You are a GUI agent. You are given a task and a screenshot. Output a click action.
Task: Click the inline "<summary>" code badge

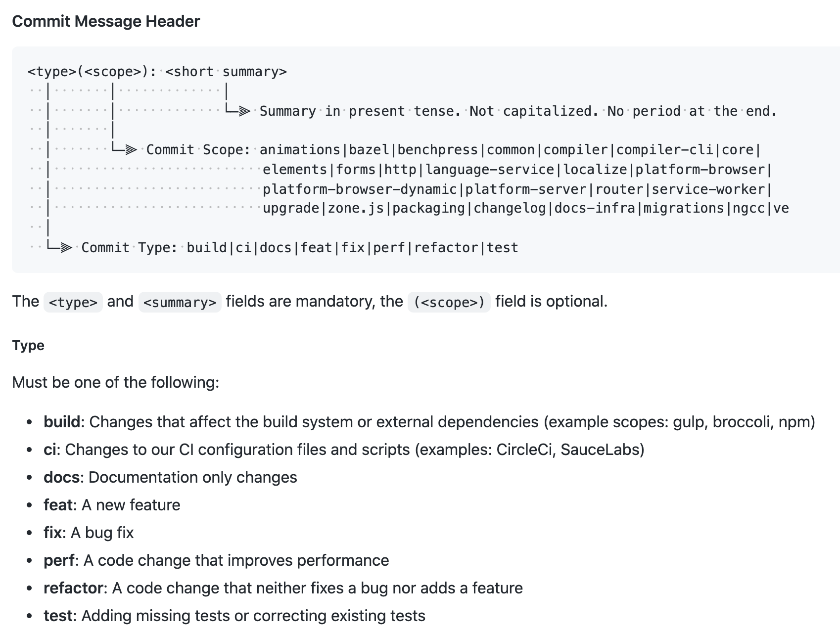click(x=180, y=302)
